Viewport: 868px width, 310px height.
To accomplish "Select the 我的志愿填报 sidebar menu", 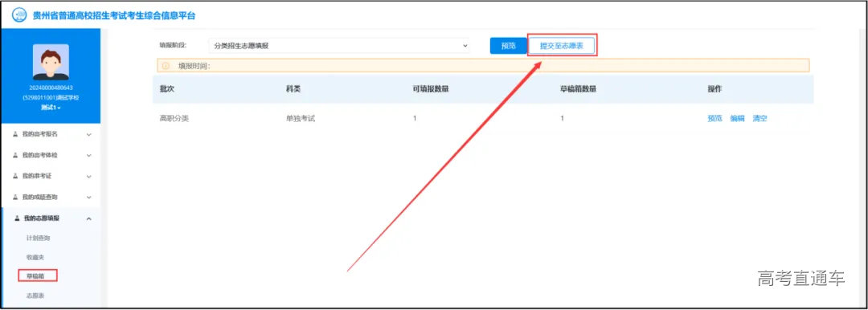I will pos(51,218).
